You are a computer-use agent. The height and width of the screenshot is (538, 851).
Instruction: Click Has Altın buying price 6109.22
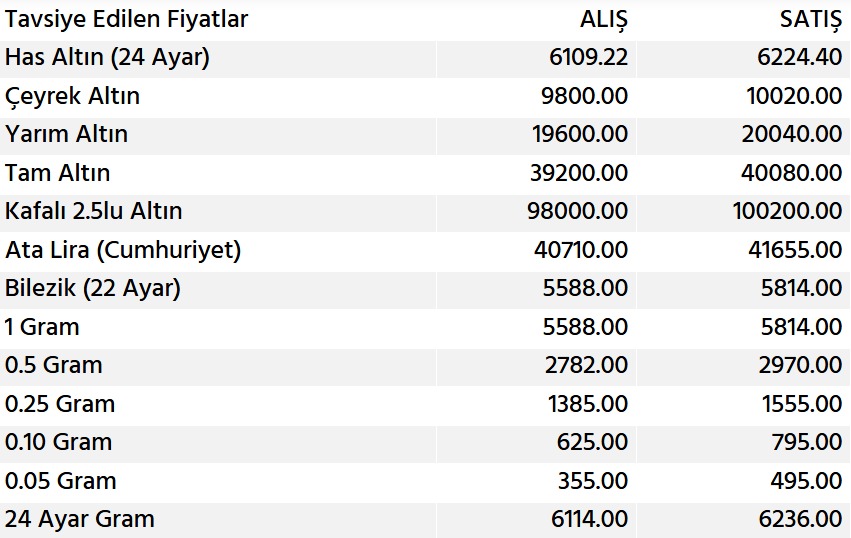point(586,58)
